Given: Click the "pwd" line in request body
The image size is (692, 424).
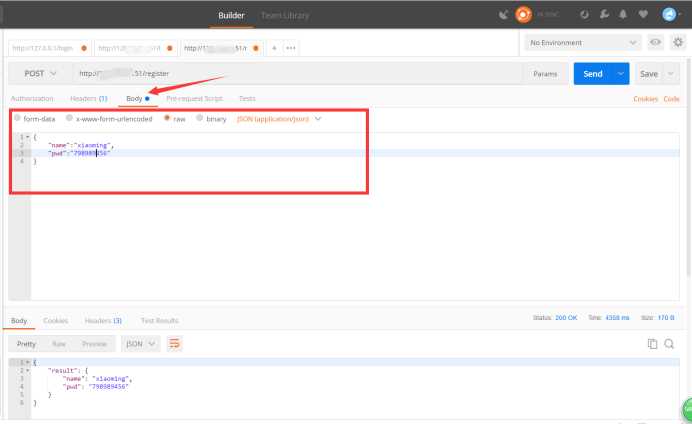Looking at the screenshot, I should point(79,153).
